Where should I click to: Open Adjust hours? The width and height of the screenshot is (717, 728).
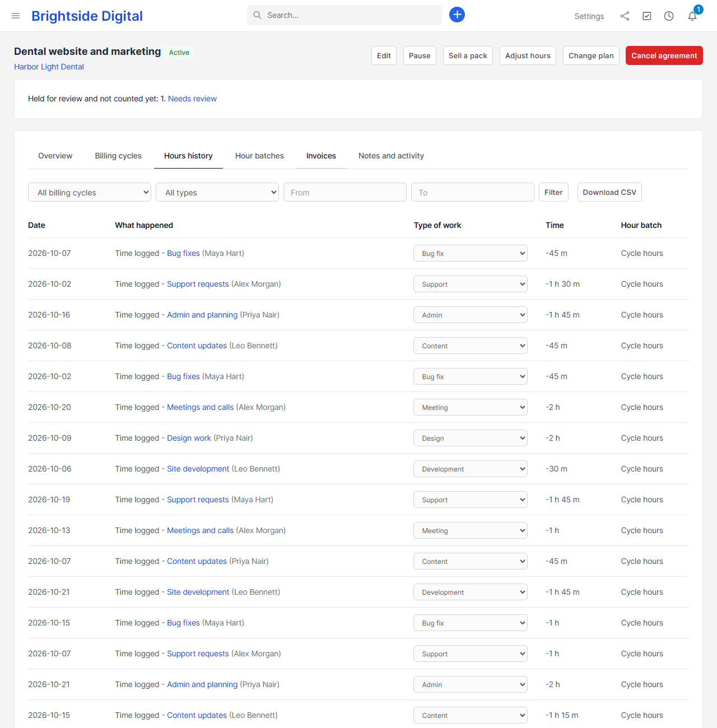tap(528, 55)
